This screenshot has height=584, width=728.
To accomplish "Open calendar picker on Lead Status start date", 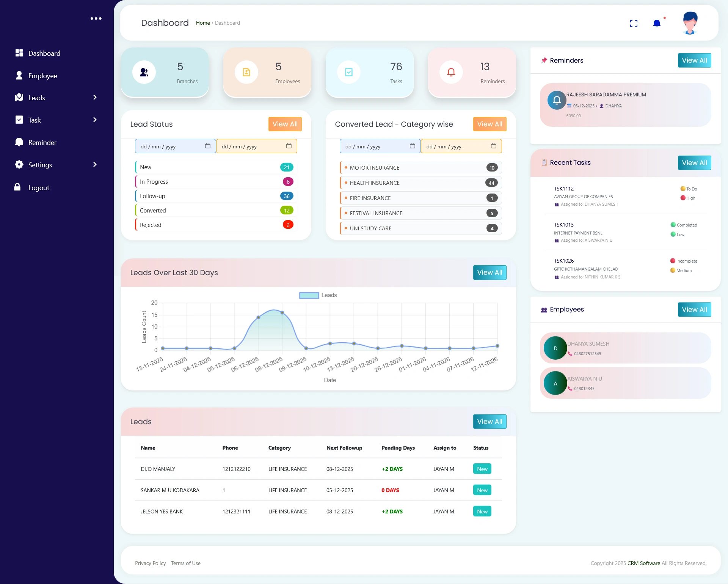I will [x=208, y=146].
